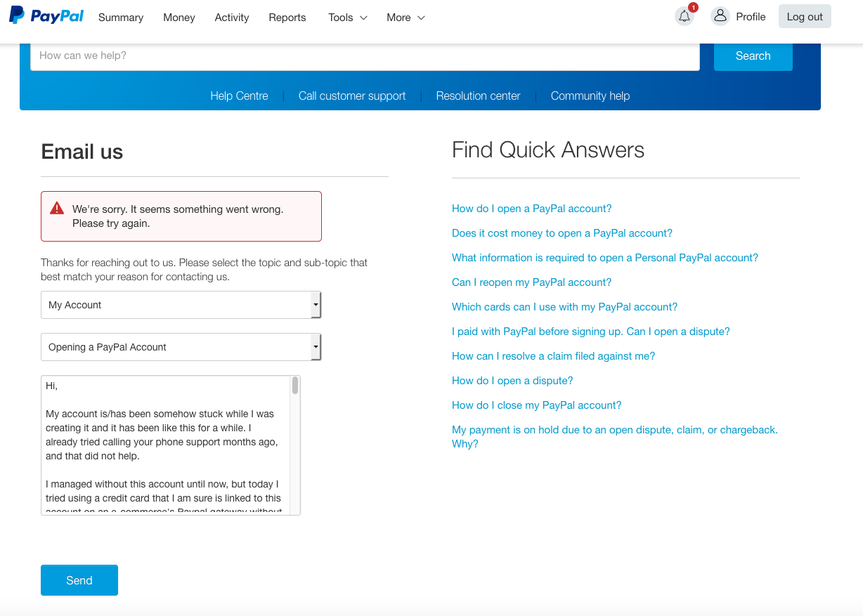Open the Community help link
The width and height of the screenshot is (863, 616).
590,96
